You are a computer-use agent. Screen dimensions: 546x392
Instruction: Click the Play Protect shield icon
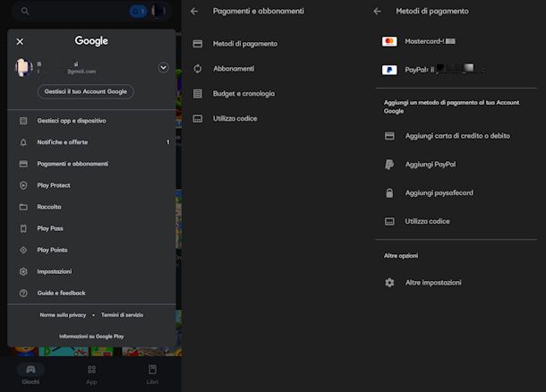tap(23, 185)
